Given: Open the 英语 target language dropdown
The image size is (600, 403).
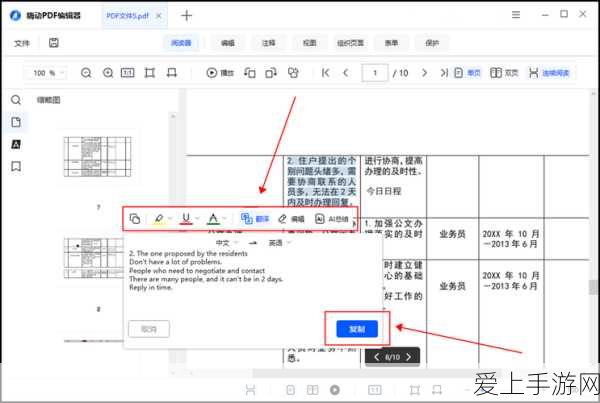Looking at the screenshot, I should tap(280, 243).
